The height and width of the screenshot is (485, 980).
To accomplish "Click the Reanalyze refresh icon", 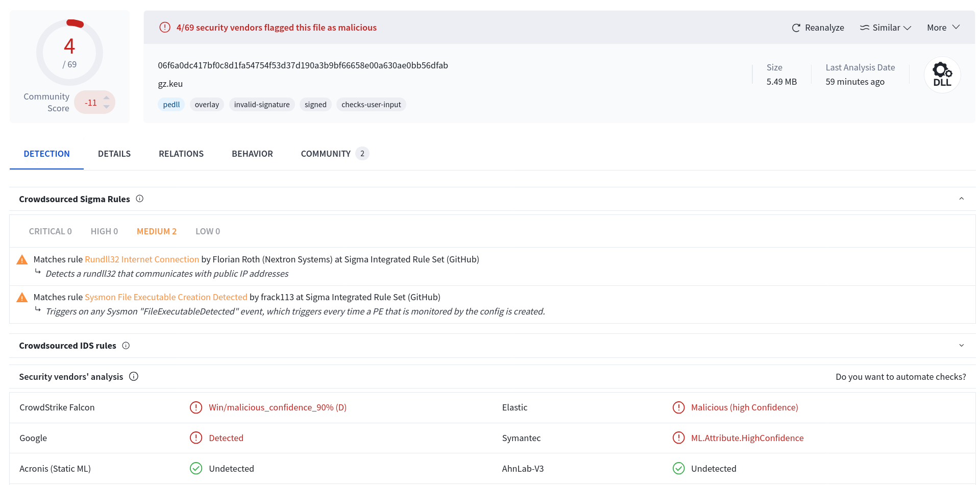I will click(x=796, y=28).
